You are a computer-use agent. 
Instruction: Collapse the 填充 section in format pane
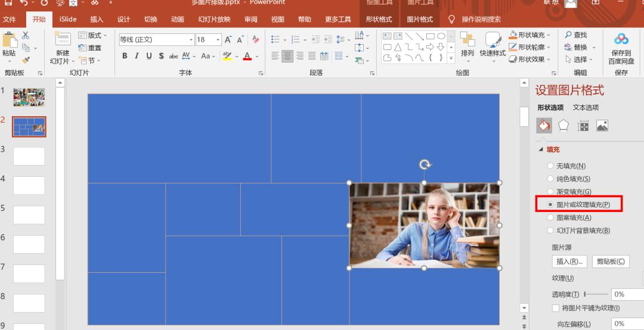point(541,150)
